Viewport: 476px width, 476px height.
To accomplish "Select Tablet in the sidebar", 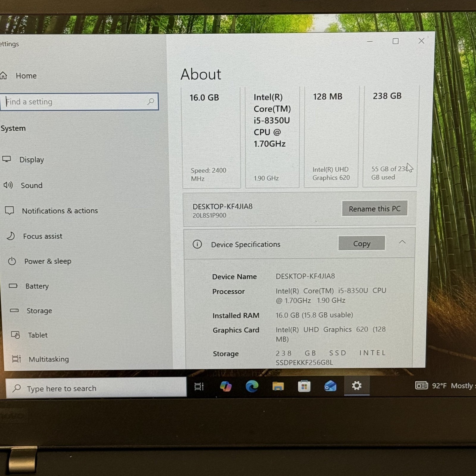I will pos(38,335).
